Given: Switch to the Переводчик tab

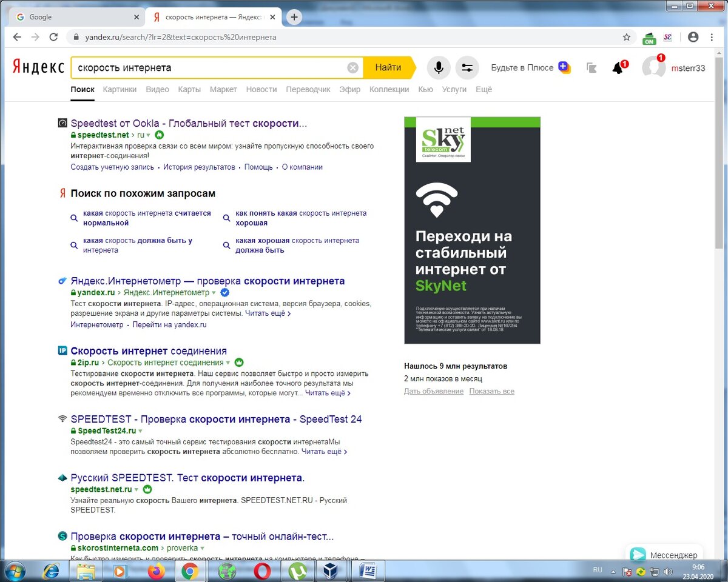Looking at the screenshot, I should [x=308, y=89].
